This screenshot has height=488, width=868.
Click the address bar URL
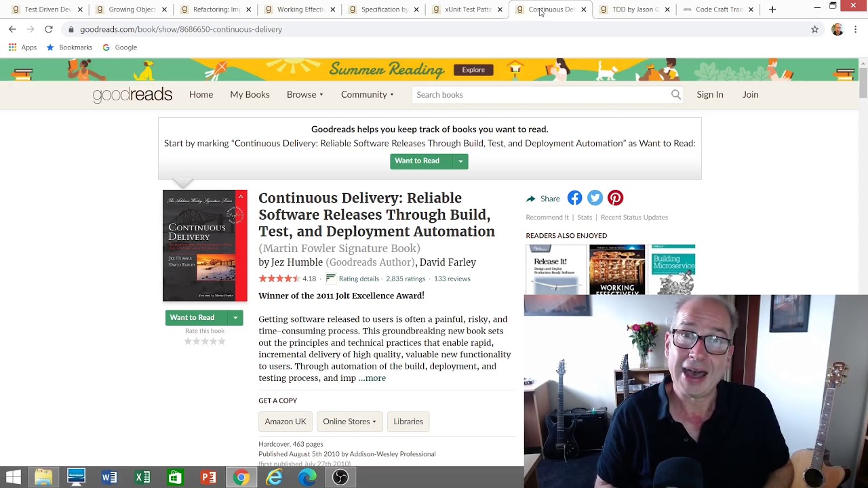(181, 29)
